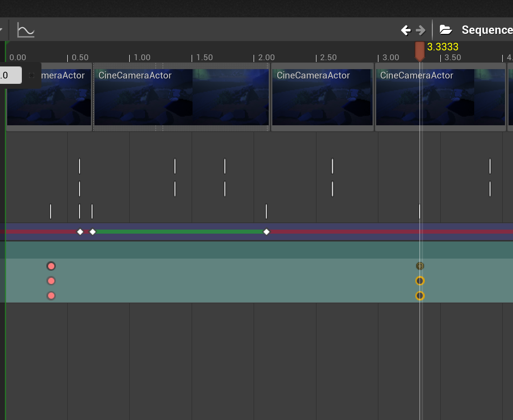This screenshot has height=420, width=513.
Task: Select the white diamond keyframe at 2.00
Action: [x=267, y=231]
